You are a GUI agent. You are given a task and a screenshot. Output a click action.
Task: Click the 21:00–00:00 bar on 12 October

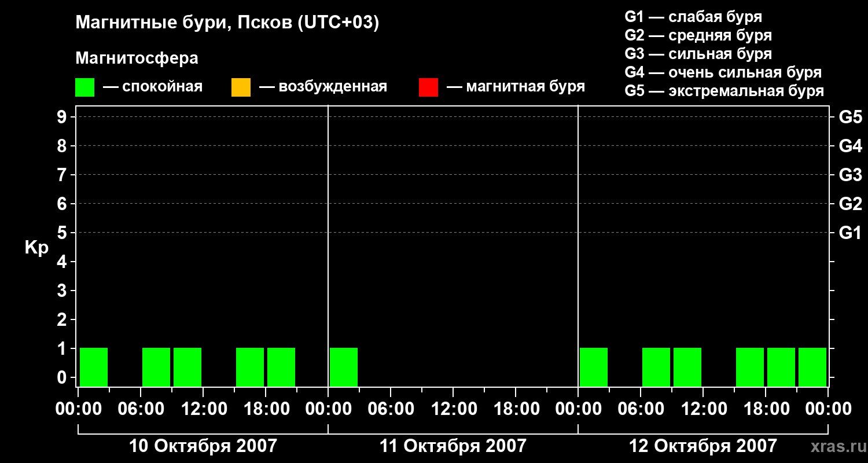coord(812,367)
